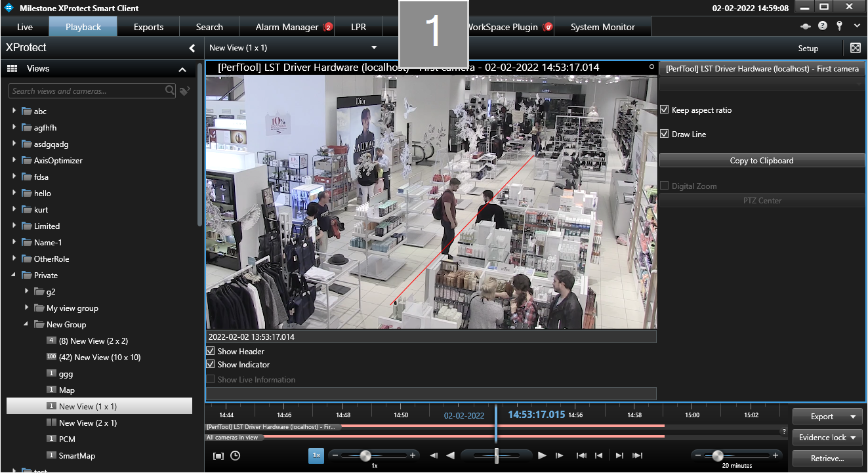
Task: Expand the top-right chevron menu
Action: pos(857,26)
